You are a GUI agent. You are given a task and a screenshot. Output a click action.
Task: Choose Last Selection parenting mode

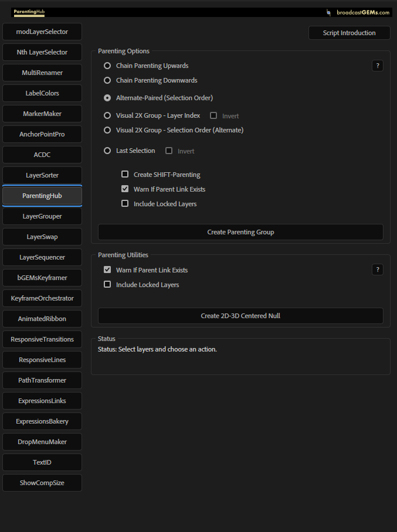(x=107, y=151)
